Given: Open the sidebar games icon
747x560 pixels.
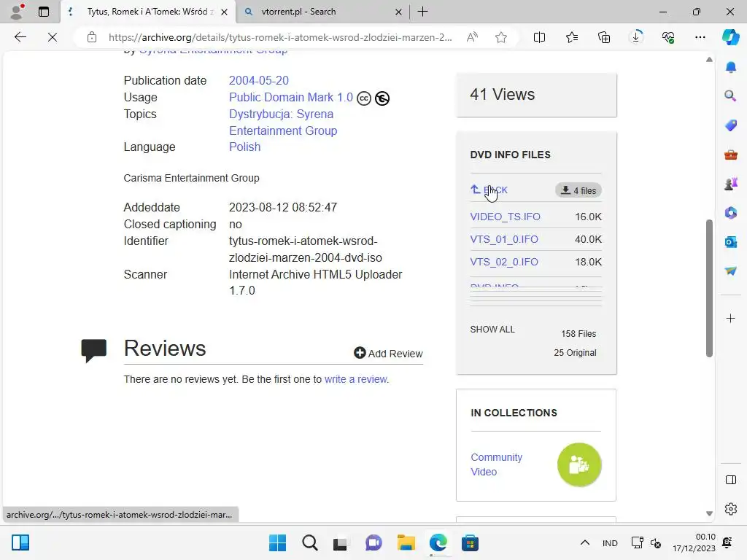Looking at the screenshot, I should [x=731, y=183].
